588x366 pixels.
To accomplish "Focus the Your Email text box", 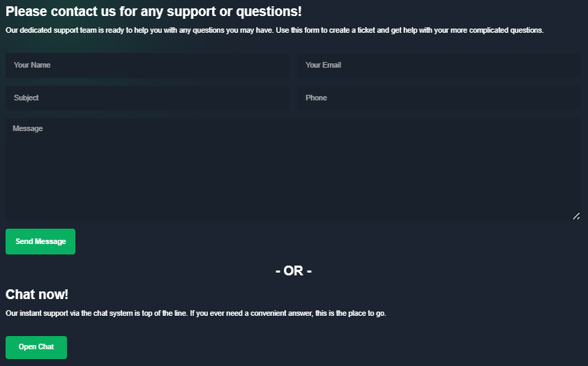I will tap(439, 65).
